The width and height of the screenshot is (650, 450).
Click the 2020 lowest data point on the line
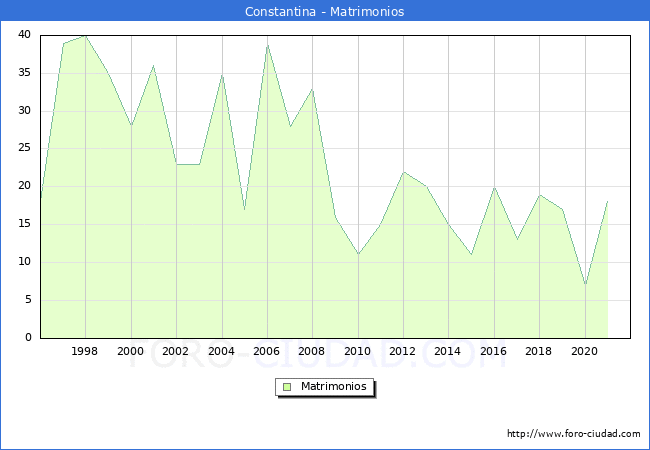click(585, 285)
